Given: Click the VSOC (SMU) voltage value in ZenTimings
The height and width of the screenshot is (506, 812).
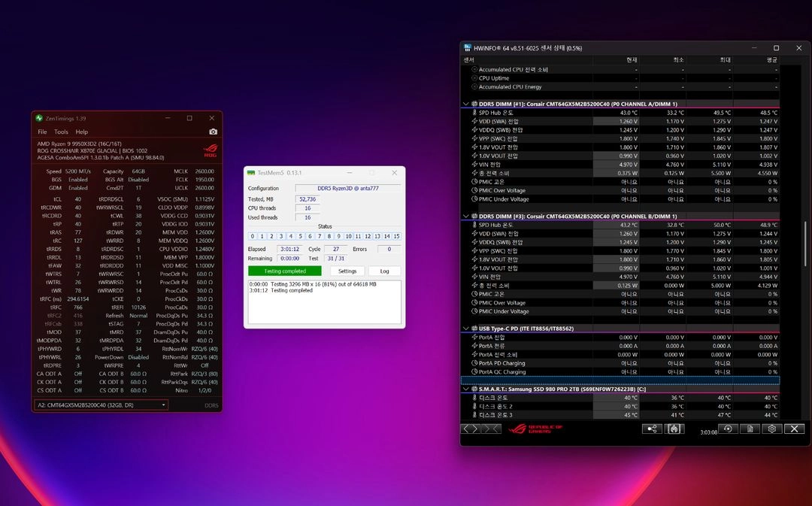Looking at the screenshot, I should click(x=204, y=199).
